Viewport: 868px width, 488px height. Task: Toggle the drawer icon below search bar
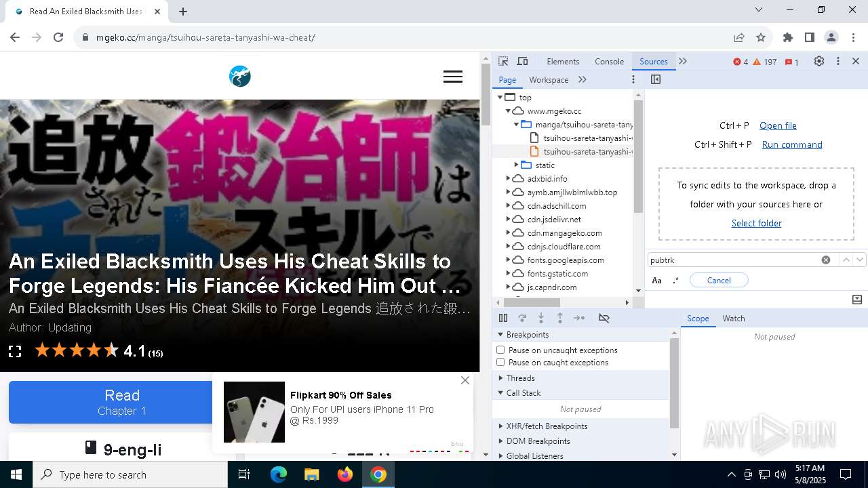(x=857, y=299)
